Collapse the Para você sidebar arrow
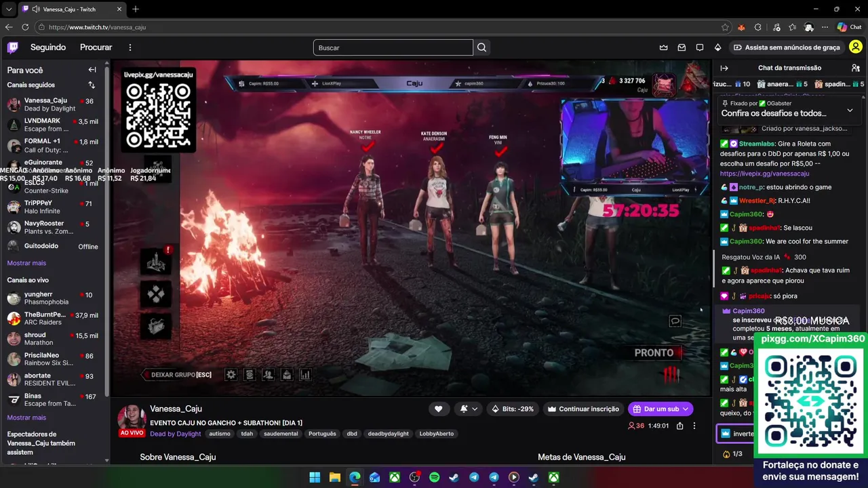Image resolution: width=868 pixels, height=488 pixels. (x=92, y=70)
